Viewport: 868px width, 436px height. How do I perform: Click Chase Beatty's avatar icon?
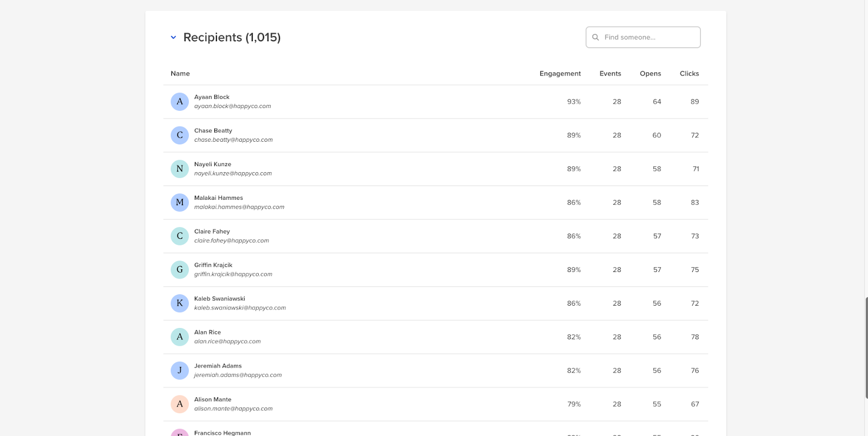180,135
